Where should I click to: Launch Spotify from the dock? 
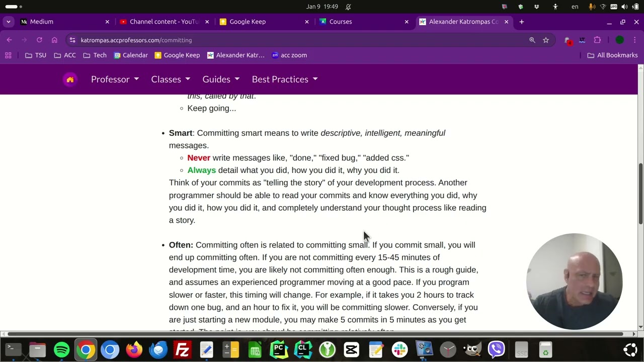click(x=62, y=349)
